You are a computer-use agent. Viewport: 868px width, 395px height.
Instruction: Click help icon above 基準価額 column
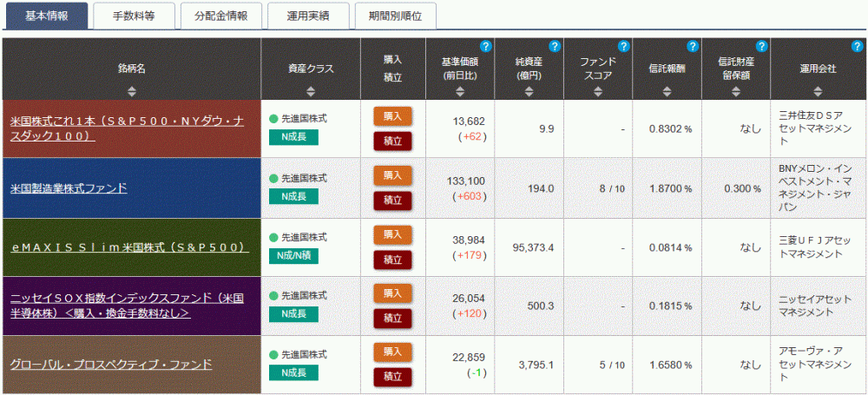486,46
